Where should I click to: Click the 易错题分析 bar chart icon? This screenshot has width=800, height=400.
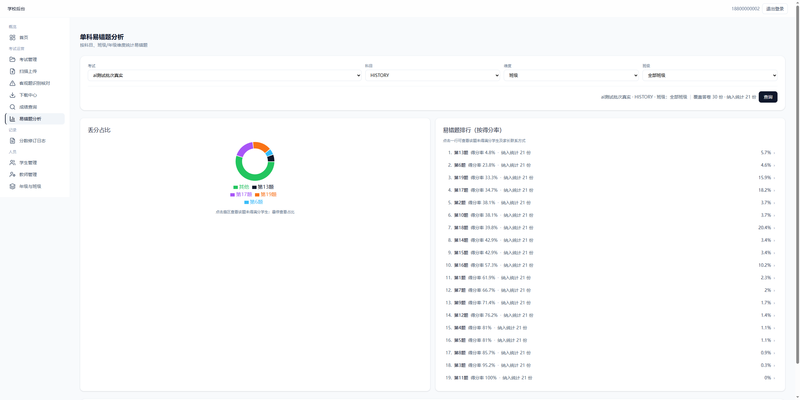(x=12, y=119)
